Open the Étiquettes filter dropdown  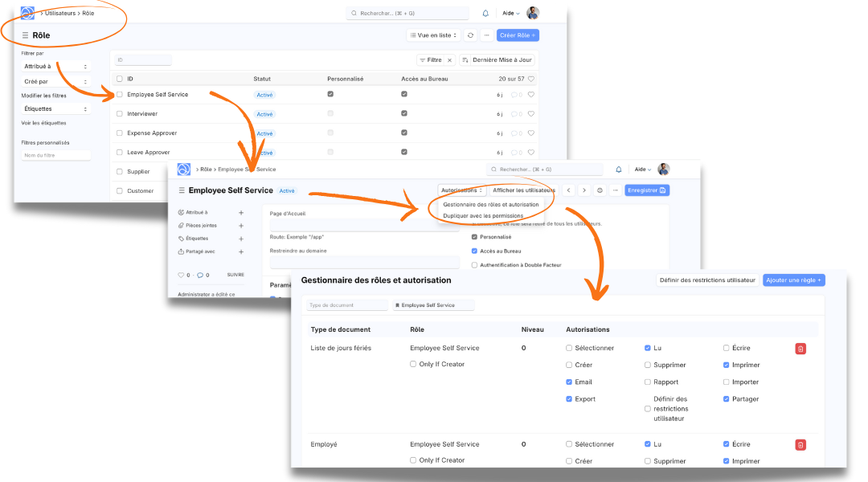point(55,108)
